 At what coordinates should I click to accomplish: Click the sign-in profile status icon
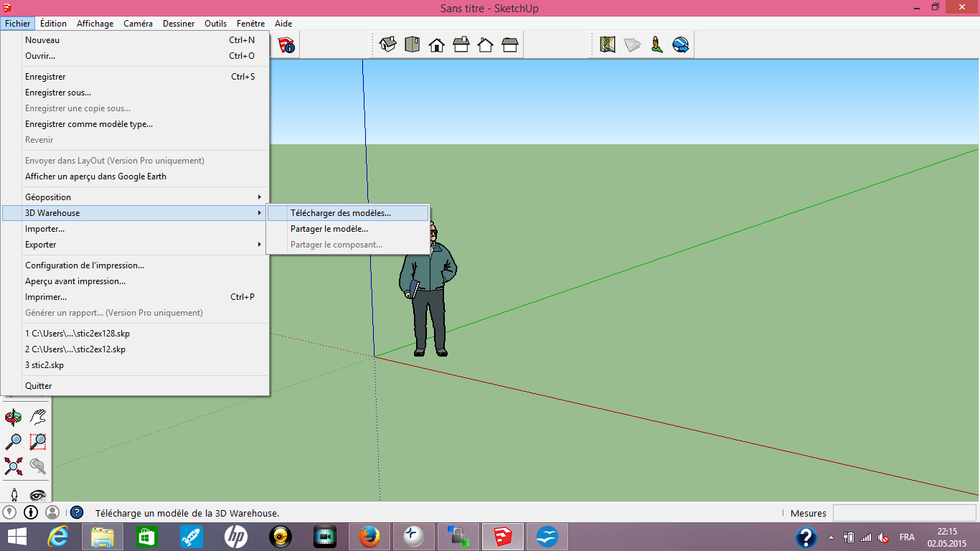click(52, 512)
